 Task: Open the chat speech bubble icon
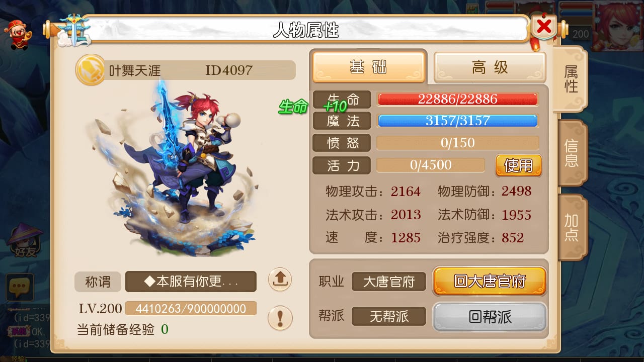tap(20, 288)
